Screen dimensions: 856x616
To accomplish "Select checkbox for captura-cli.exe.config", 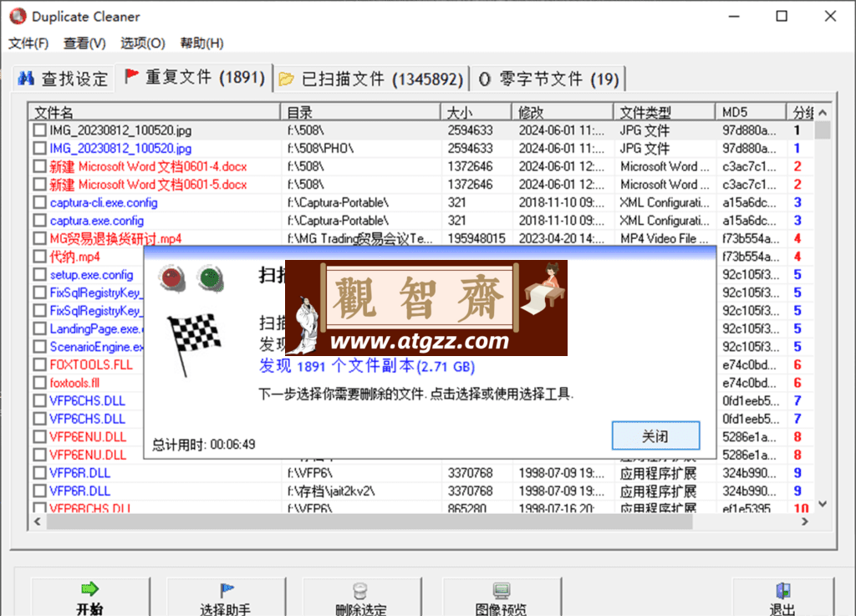I will [39, 202].
